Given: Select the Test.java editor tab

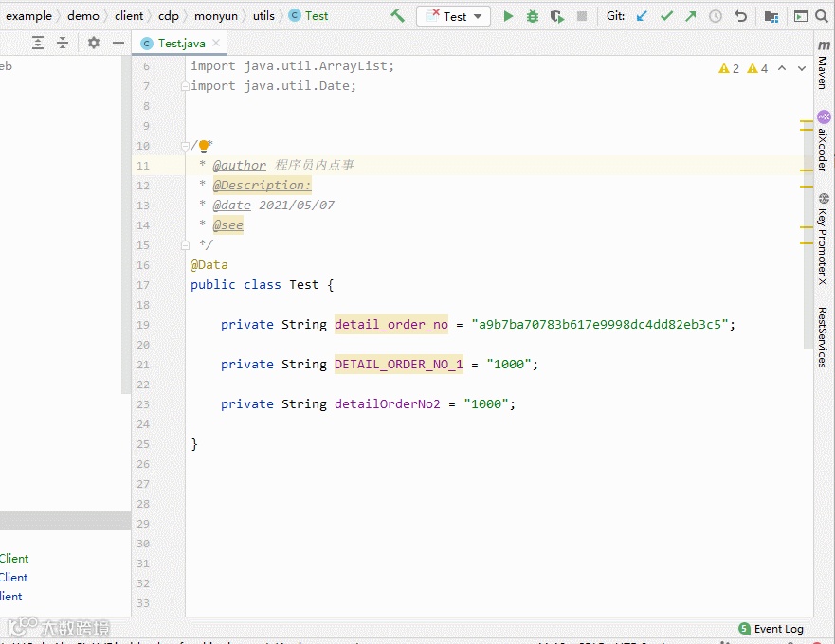Looking at the screenshot, I should coord(180,44).
